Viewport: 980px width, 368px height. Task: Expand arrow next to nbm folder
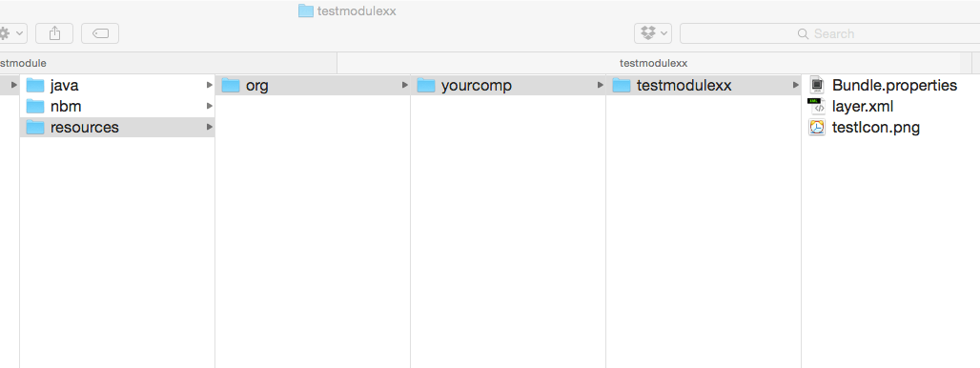[210, 106]
